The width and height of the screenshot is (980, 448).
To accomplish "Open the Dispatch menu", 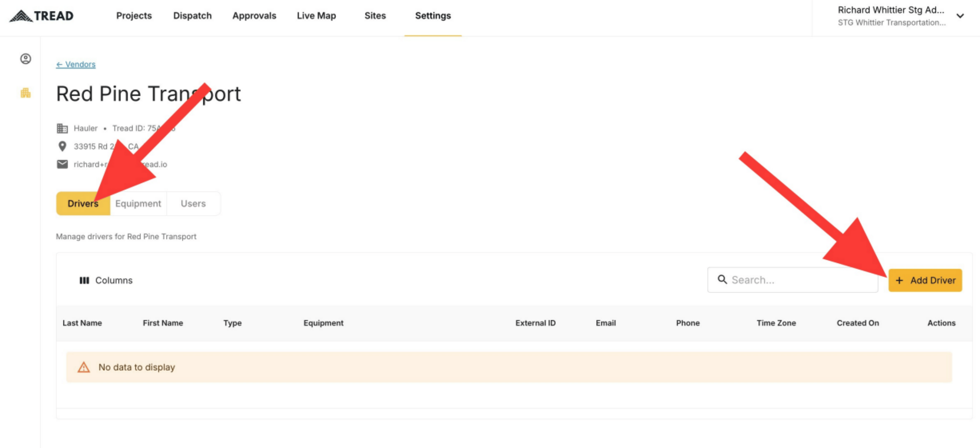I will pos(192,16).
